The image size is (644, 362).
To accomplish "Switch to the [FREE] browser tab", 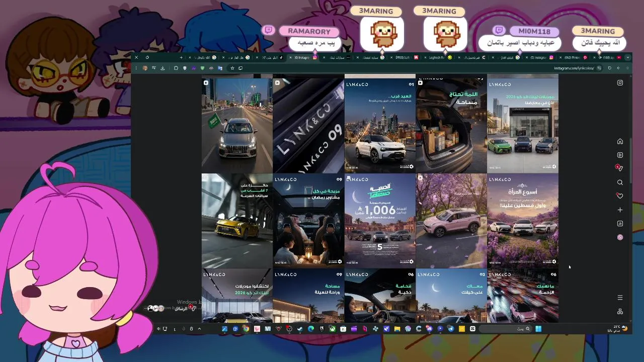I will (404, 57).
